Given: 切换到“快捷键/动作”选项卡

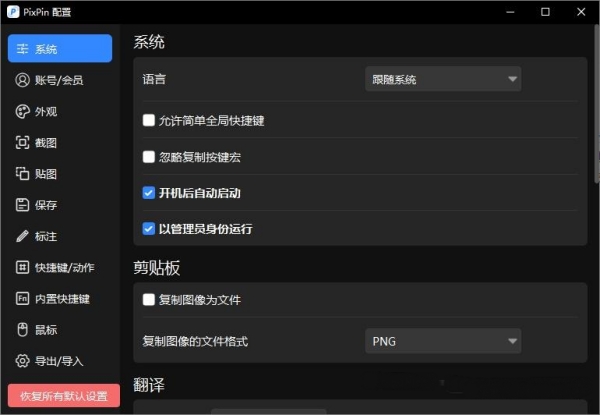Looking at the screenshot, I should tap(60, 267).
